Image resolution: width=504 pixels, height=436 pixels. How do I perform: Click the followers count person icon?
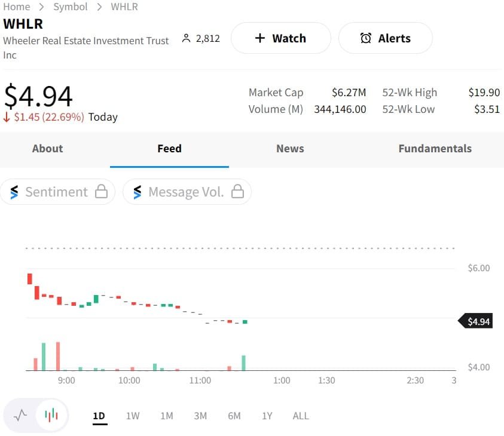click(x=186, y=38)
